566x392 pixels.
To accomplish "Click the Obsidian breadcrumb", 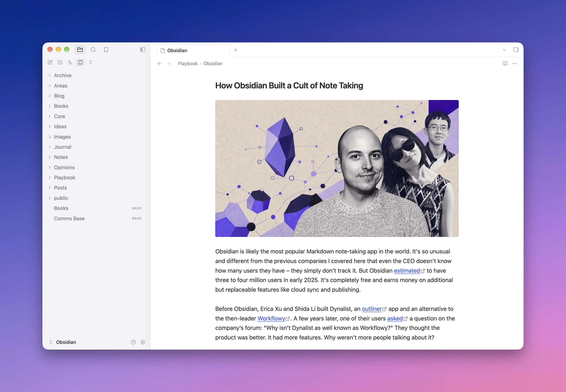I will click(213, 64).
